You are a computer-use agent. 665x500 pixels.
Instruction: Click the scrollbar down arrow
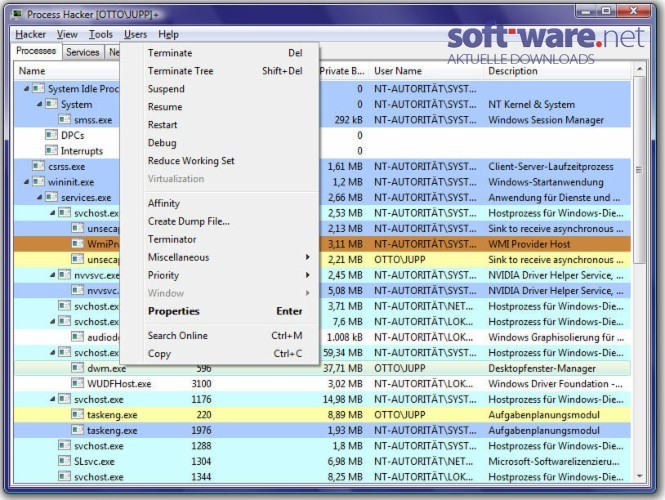639,477
